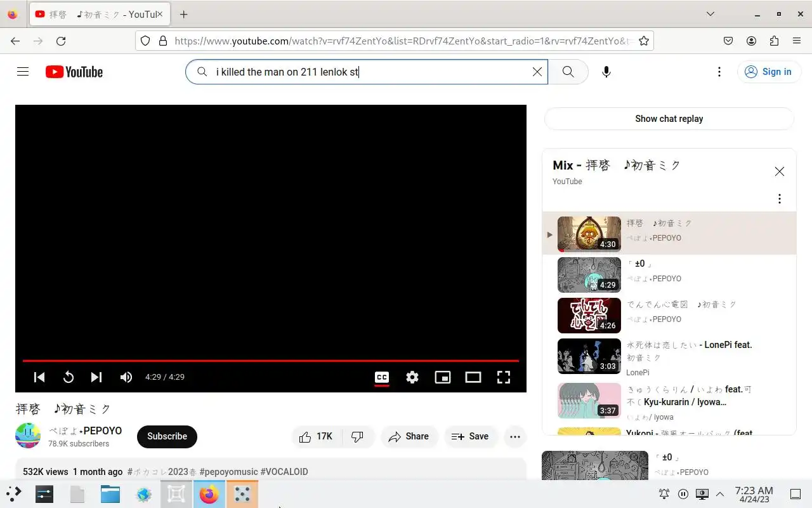The image size is (812, 508).
Task: Open the Firefox account icon
Action: tap(751, 41)
